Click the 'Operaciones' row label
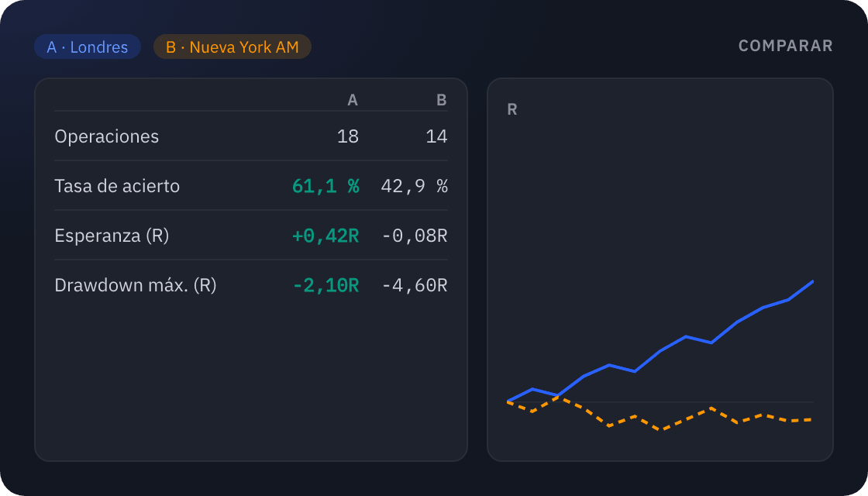The image size is (868, 496). click(x=107, y=136)
